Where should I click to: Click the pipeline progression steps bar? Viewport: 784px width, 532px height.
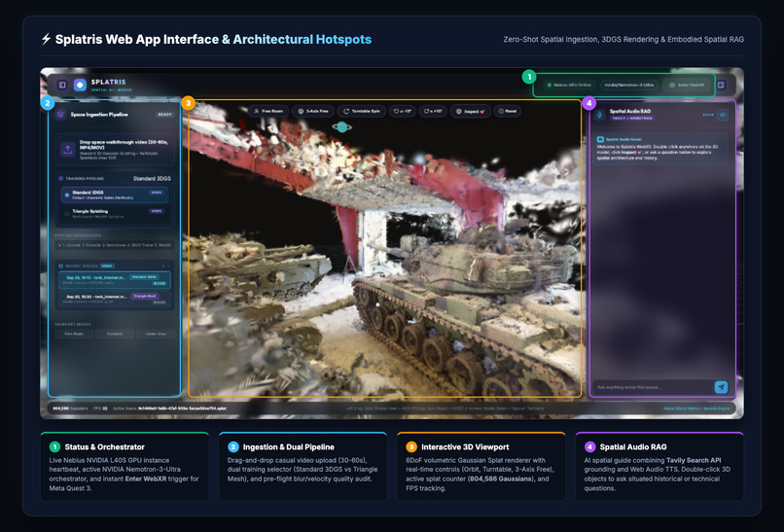[115, 245]
